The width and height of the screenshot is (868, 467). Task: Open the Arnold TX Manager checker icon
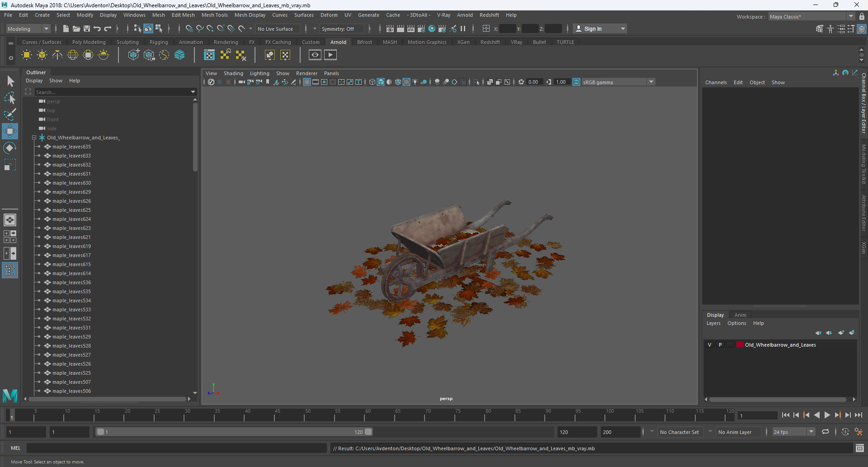[209, 55]
